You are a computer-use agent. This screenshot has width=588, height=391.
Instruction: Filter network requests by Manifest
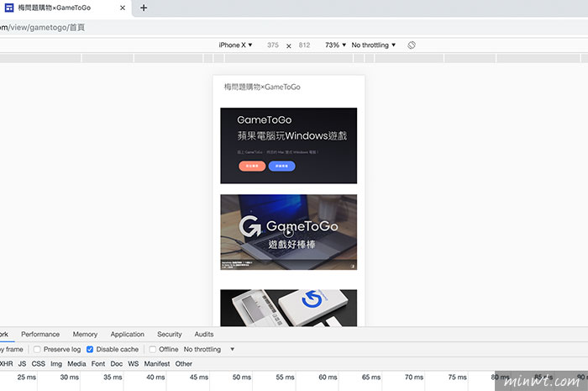[157, 363]
